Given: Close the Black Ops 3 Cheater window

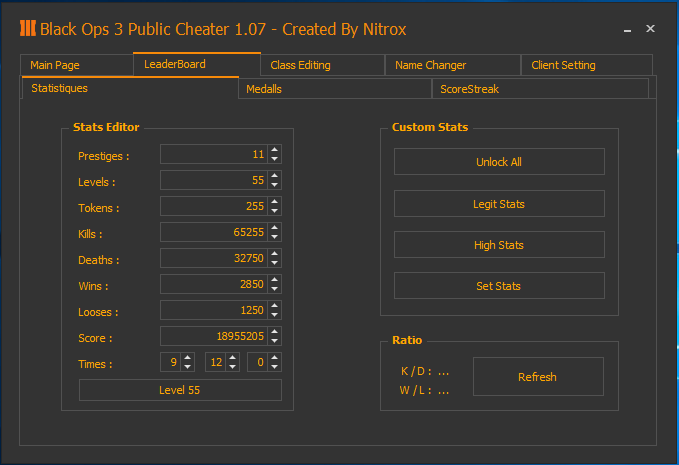Looking at the screenshot, I should 650,28.
